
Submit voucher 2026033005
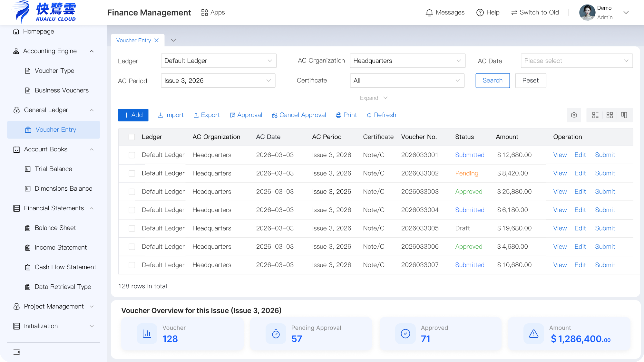point(605,228)
